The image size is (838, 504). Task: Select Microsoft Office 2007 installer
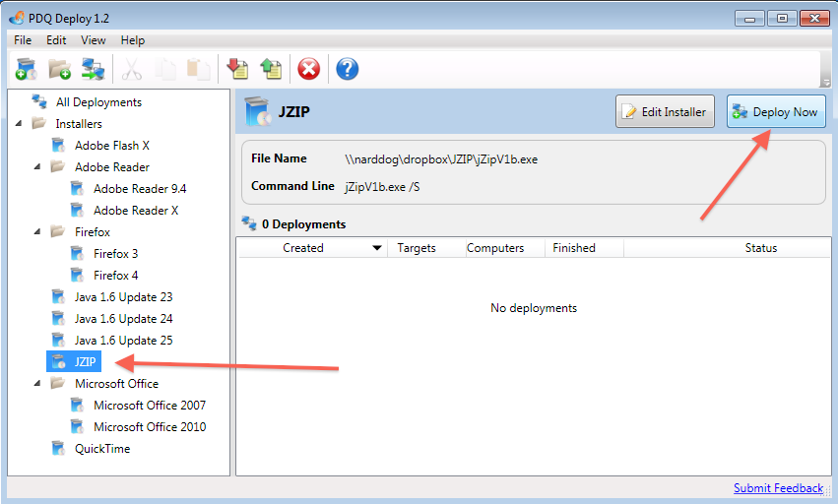(x=150, y=406)
